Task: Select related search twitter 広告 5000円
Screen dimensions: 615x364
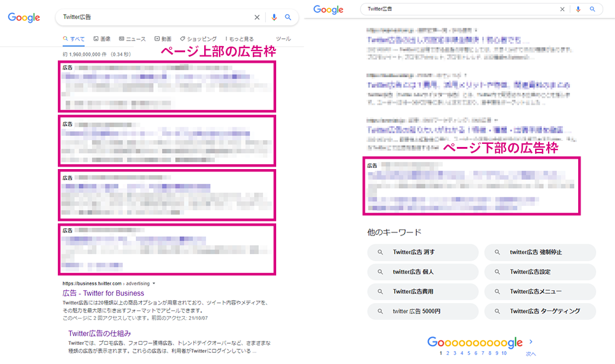Action: pos(423,311)
